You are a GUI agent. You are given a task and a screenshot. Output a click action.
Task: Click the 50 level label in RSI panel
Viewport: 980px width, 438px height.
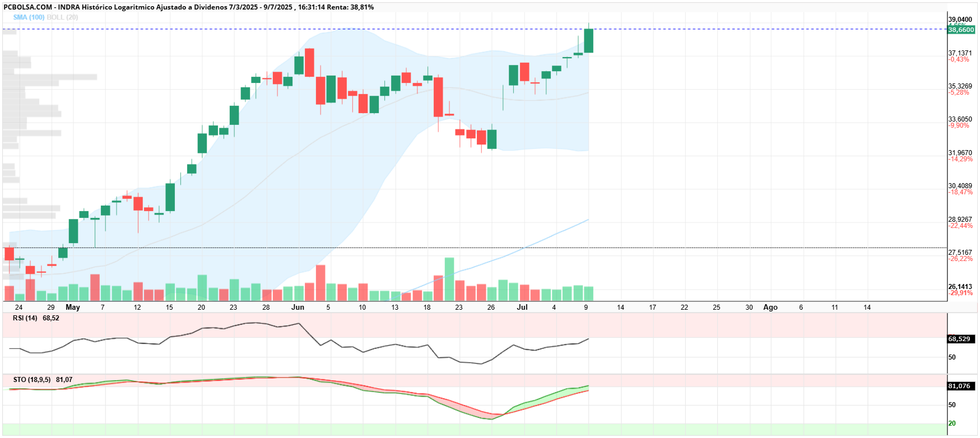pyautogui.click(x=952, y=357)
